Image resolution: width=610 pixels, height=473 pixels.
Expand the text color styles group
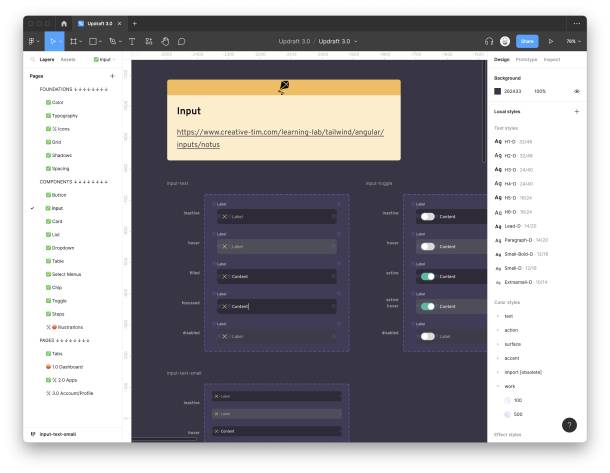498,316
